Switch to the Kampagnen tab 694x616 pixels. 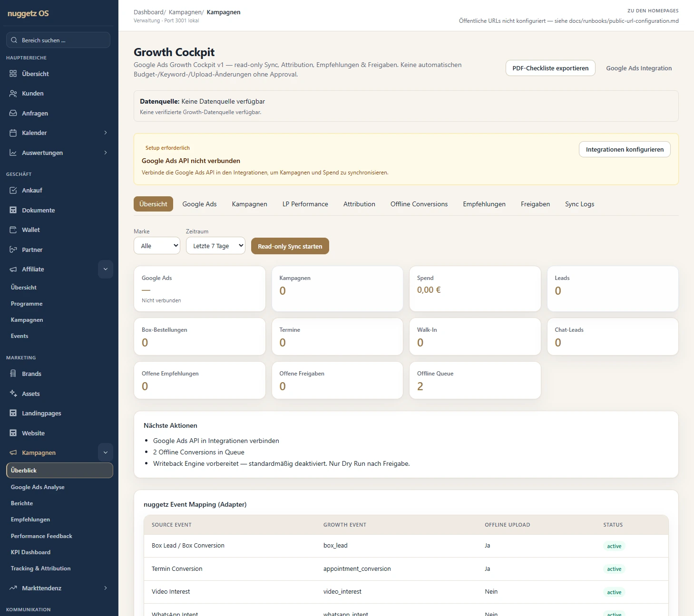click(250, 204)
